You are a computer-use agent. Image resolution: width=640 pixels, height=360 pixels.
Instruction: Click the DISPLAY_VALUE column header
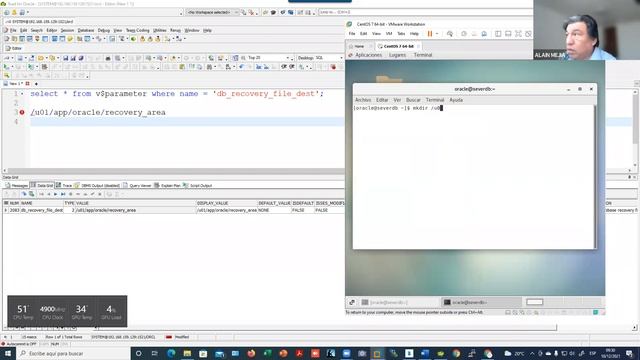(x=227, y=203)
